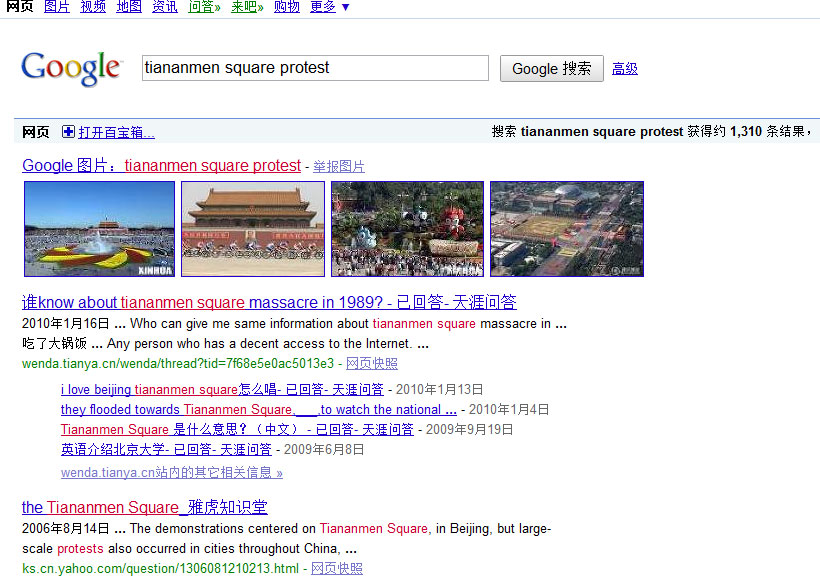The width and height of the screenshot is (820, 585).
Task: Open 谁know about tiananmen square massacre result
Action: tap(269, 302)
